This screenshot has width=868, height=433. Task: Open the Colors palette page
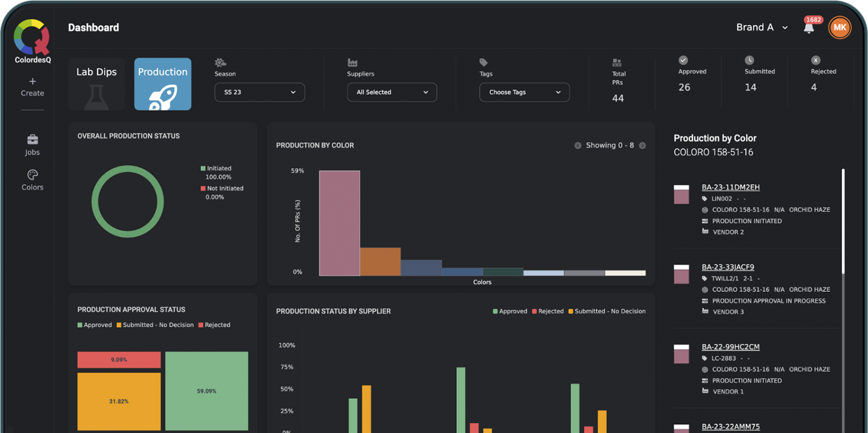[33, 180]
